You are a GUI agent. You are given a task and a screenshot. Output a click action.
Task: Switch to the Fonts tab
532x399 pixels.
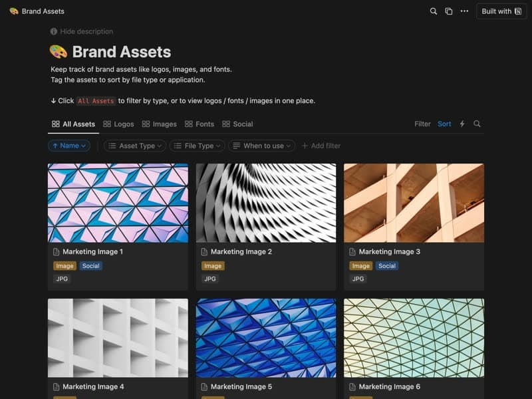tap(199, 124)
